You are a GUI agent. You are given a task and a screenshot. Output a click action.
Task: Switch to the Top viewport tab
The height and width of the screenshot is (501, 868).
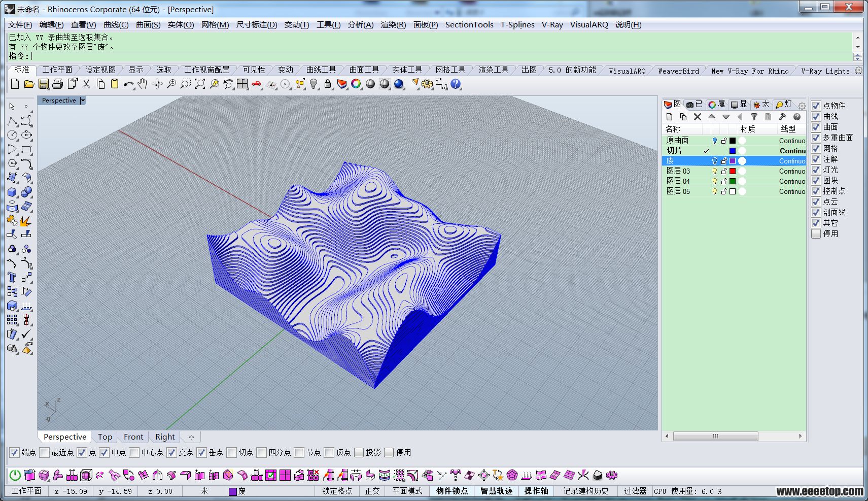pos(105,437)
